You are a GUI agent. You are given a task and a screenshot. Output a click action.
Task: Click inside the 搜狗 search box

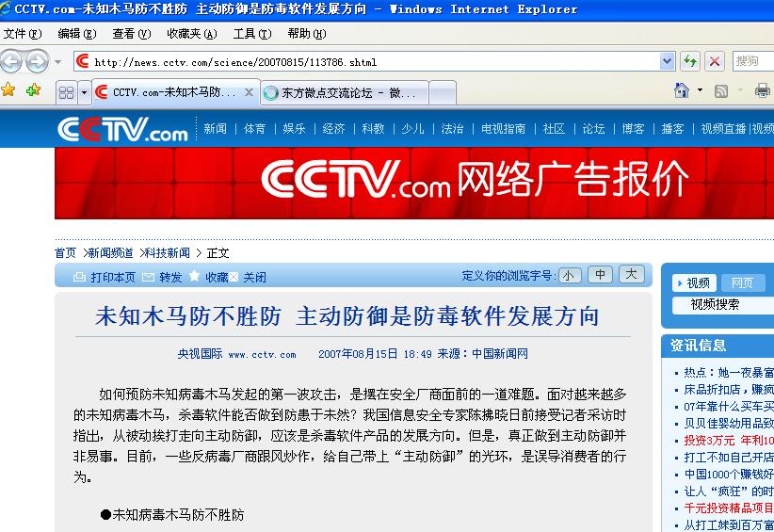pyautogui.click(x=752, y=61)
